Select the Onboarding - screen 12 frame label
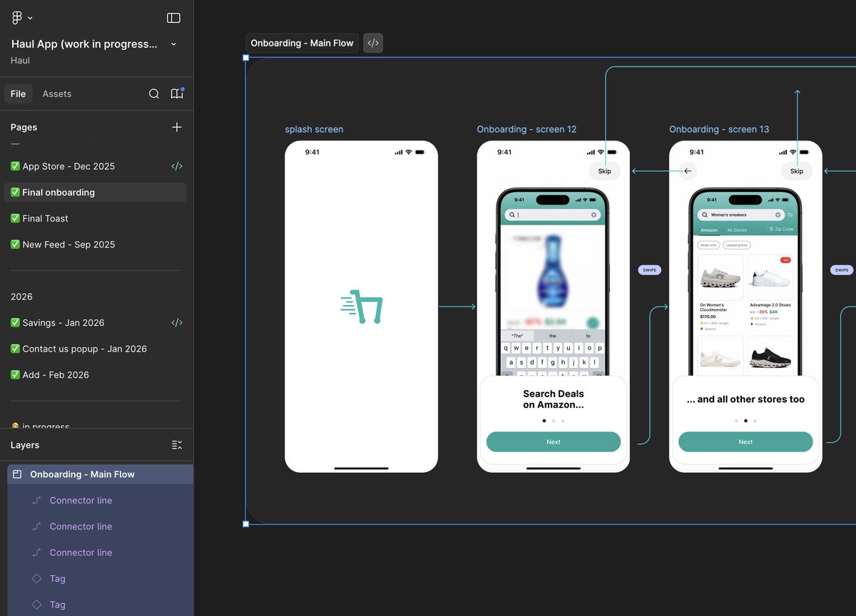Image resolution: width=856 pixels, height=616 pixels. pyautogui.click(x=526, y=130)
